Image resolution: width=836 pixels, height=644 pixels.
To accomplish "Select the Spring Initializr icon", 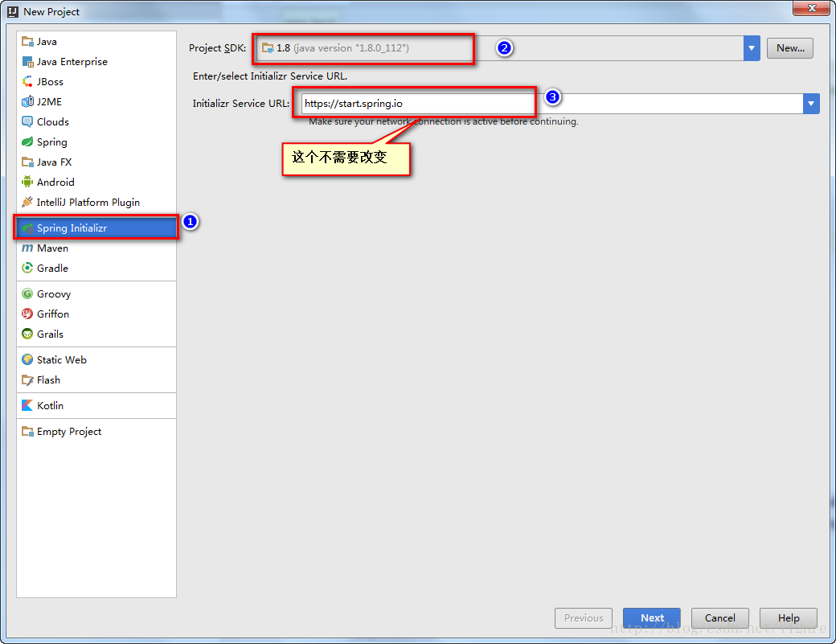I will 27,228.
